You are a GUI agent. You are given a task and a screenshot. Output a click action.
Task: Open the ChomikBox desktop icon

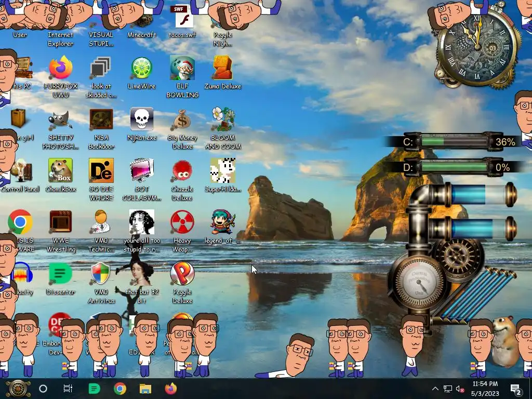(60, 170)
